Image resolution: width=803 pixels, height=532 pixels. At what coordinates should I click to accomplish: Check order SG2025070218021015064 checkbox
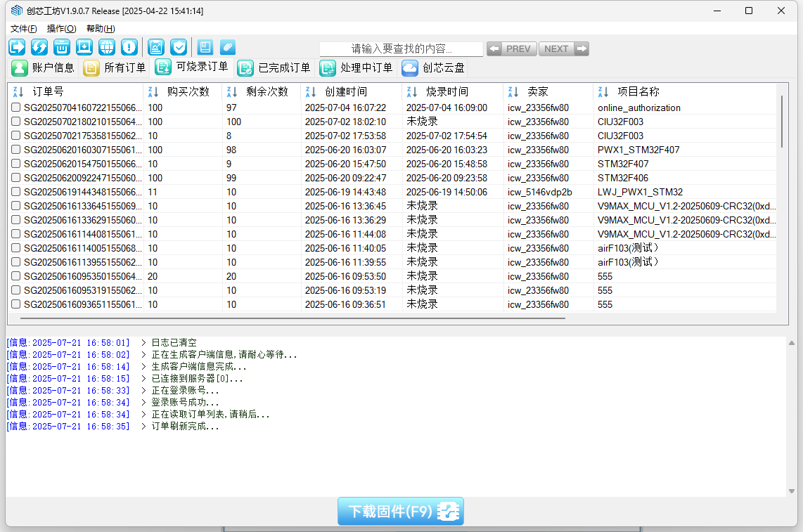click(x=16, y=122)
